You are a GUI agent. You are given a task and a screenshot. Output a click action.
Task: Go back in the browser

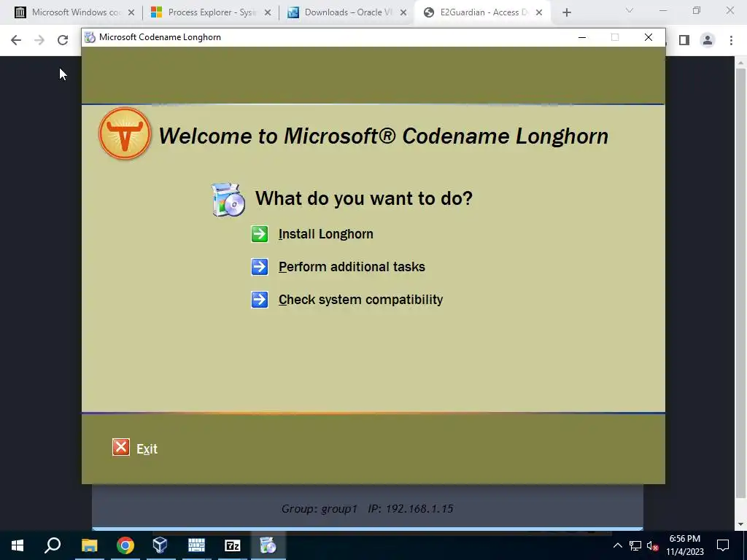click(x=16, y=40)
